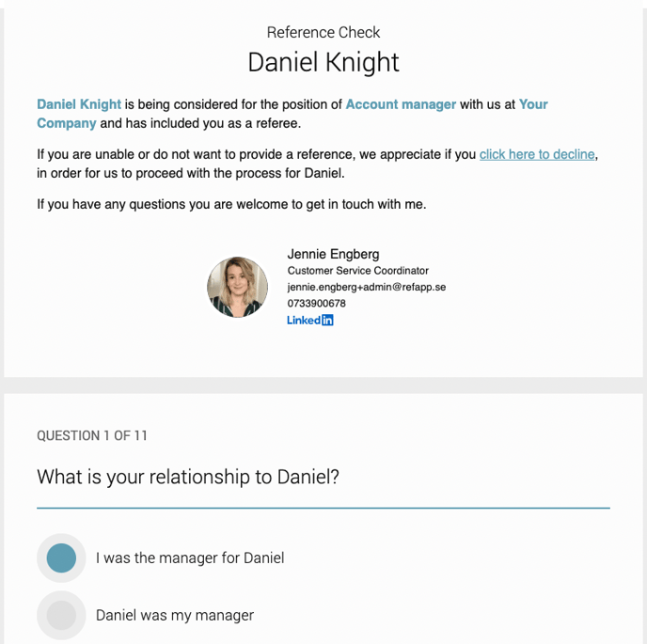Click the 'click here to decline' link

point(537,154)
